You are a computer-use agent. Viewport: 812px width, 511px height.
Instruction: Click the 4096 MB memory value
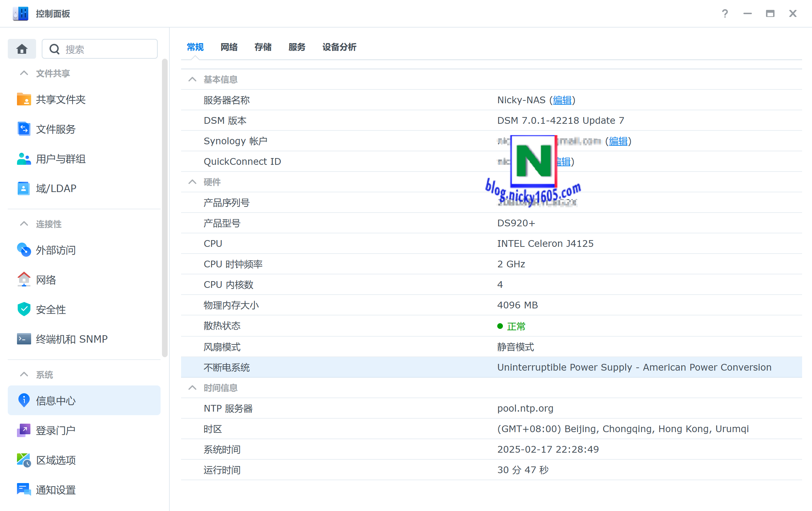[x=517, y=305]
